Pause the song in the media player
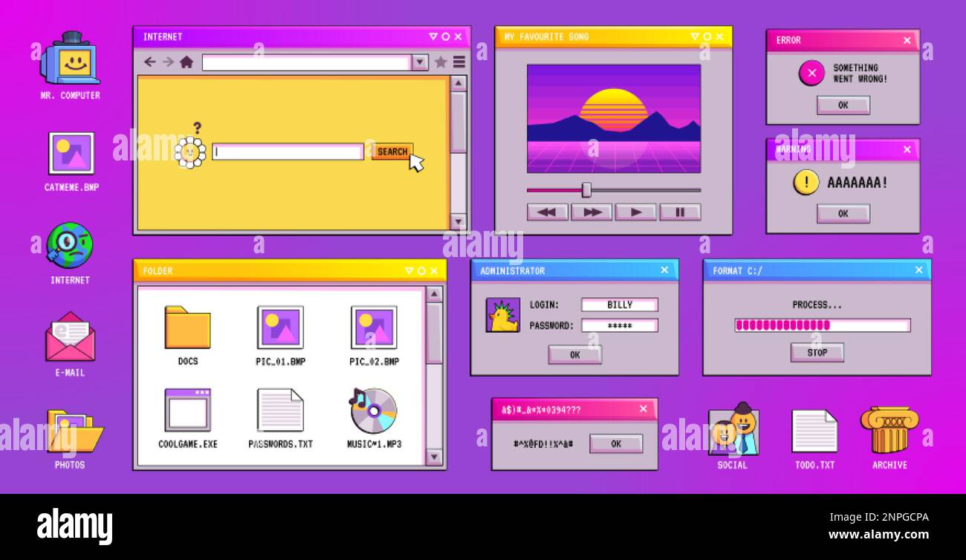Image resolution: width=966 pixels, height=560 pixels. click(680, 212)
